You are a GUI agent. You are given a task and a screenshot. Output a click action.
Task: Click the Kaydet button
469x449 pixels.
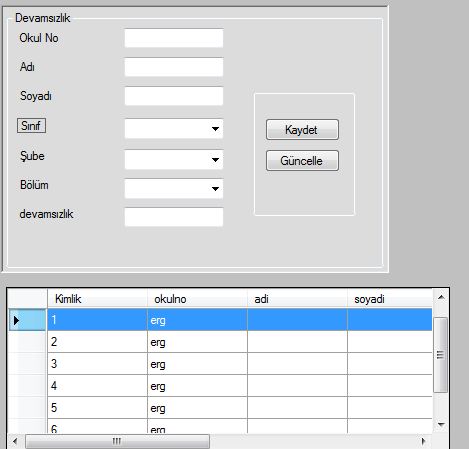click(302, 130)
